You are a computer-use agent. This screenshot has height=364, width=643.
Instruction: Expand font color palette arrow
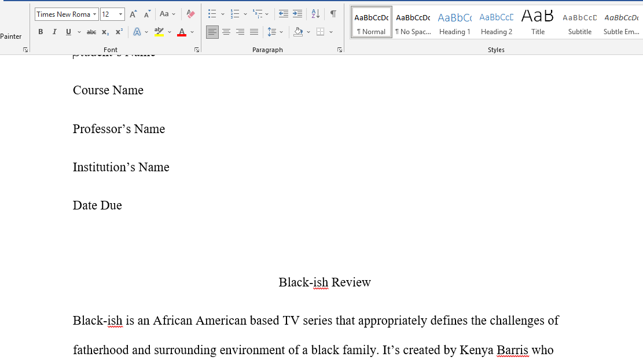tap(192, 32)
